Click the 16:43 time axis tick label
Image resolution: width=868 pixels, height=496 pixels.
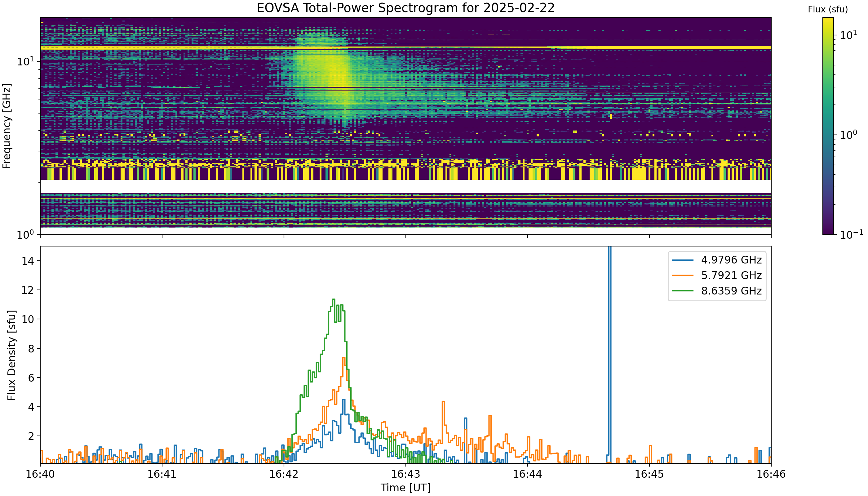click(x=406, y=475)
